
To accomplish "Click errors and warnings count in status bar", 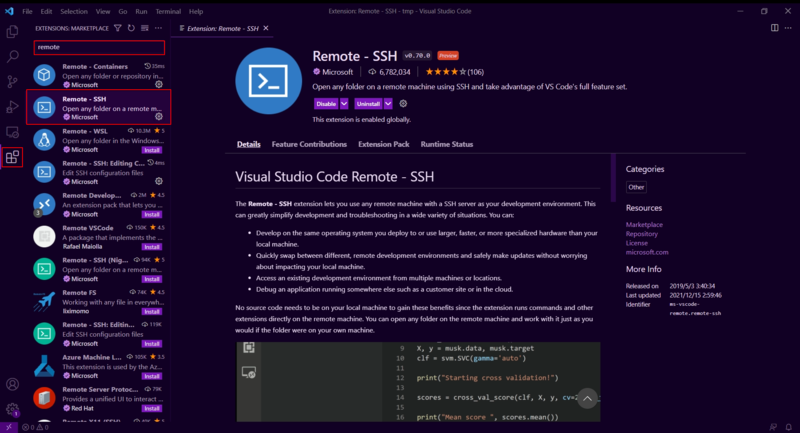I will (35, 427).
